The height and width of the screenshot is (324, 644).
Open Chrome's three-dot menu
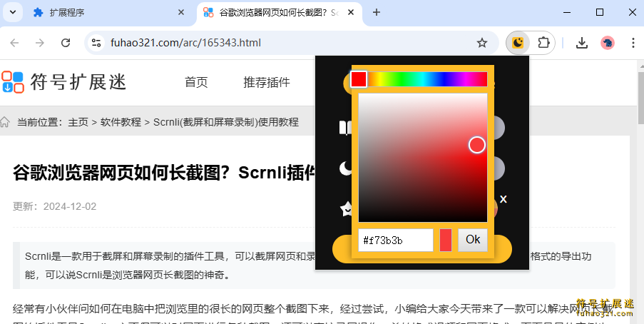click(633, 43)
